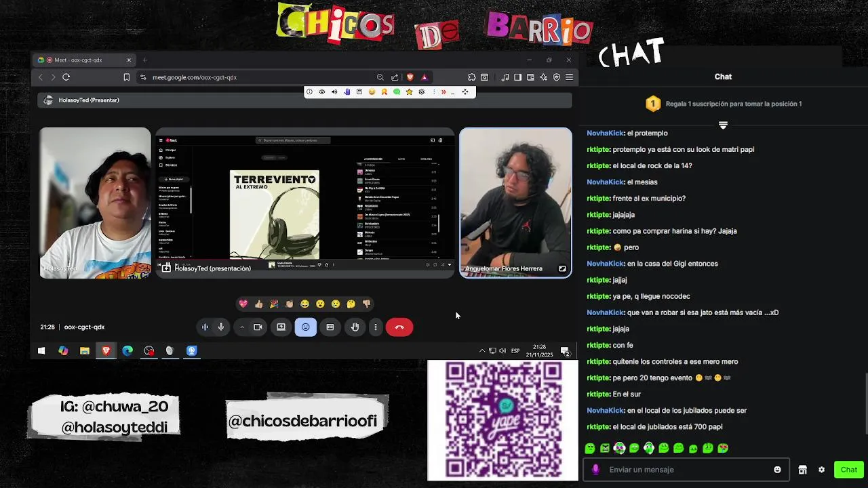Open Brave Rewards triangle icon
Image resolution: width=868 pixels, height=488 pixels.
(425, 77)
